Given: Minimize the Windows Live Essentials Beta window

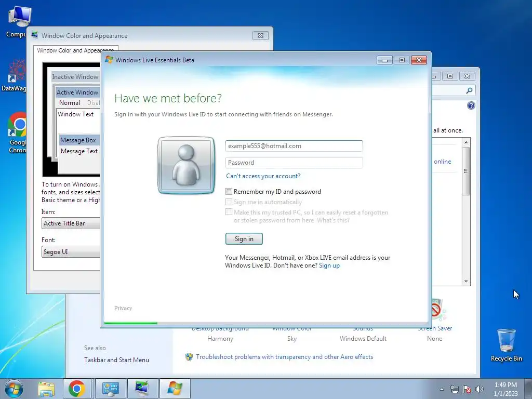Looking at the screenshot, I should pyautogui.click(x=384, y=60).
